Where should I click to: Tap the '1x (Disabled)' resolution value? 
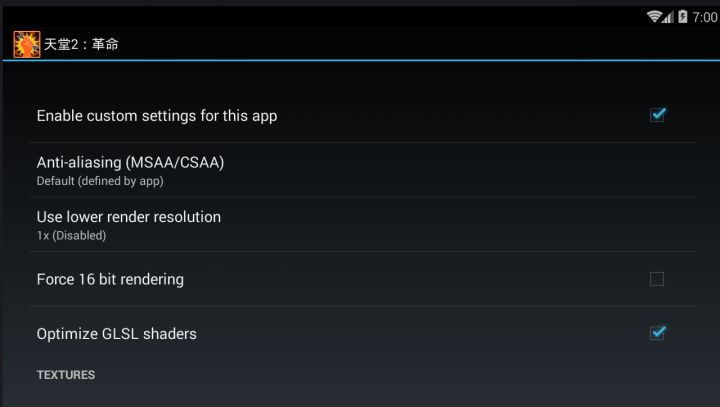pos(71,236)
